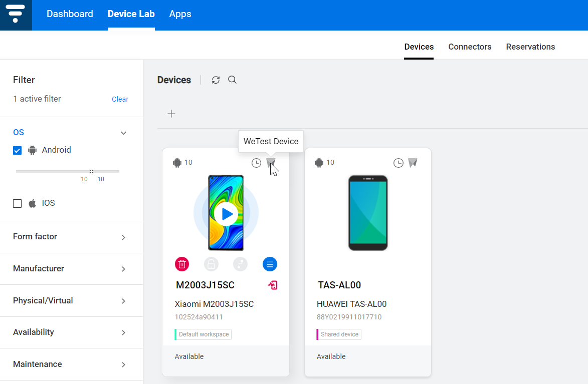Clear the active filter
Image resolution: width=588 pixels, height=384 pixels.
pyautogui.click(x=120, y=99)
